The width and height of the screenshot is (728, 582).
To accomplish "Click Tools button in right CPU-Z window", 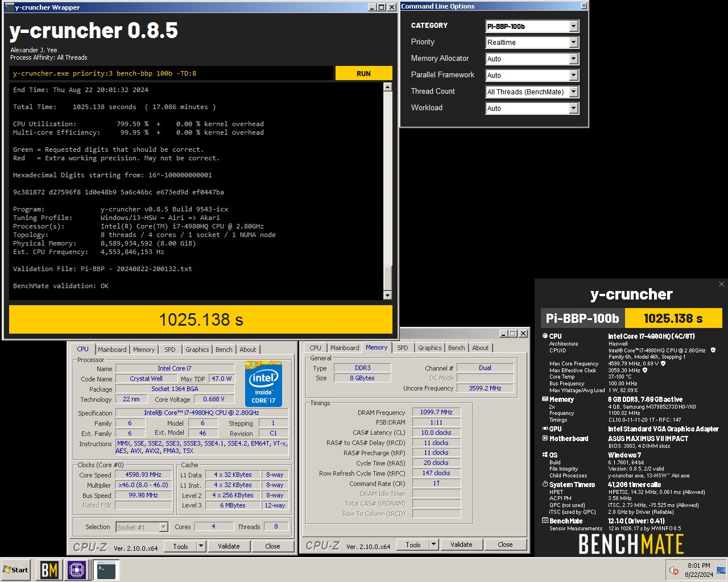I will coord(413,544).
